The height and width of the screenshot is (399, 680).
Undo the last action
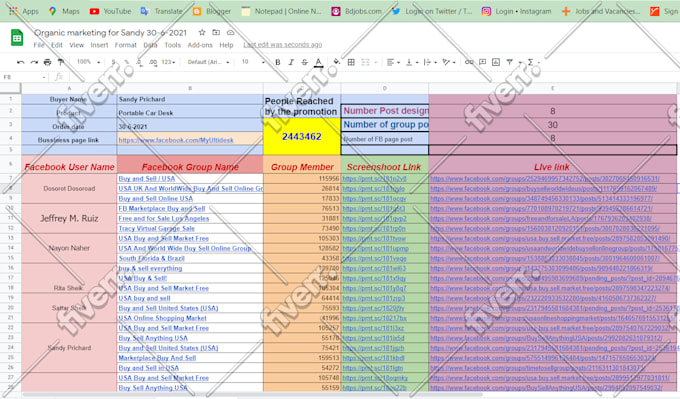pyautogui.click(x=20, y=62)
